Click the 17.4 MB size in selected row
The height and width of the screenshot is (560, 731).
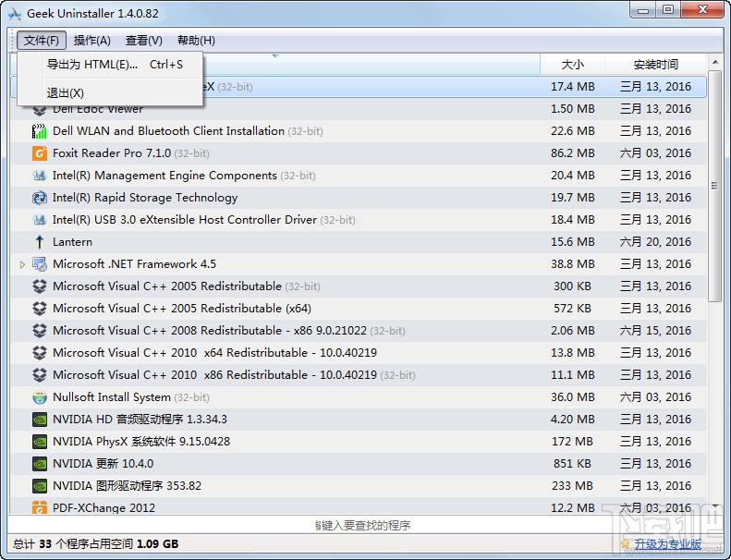click(572, 87)
